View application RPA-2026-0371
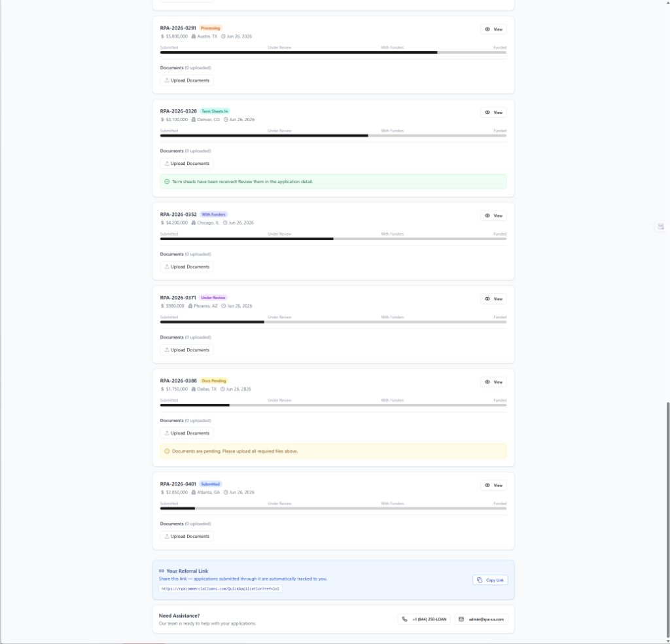Image resolution: width=670 pixels, height=644 pixels. point(493,299)
